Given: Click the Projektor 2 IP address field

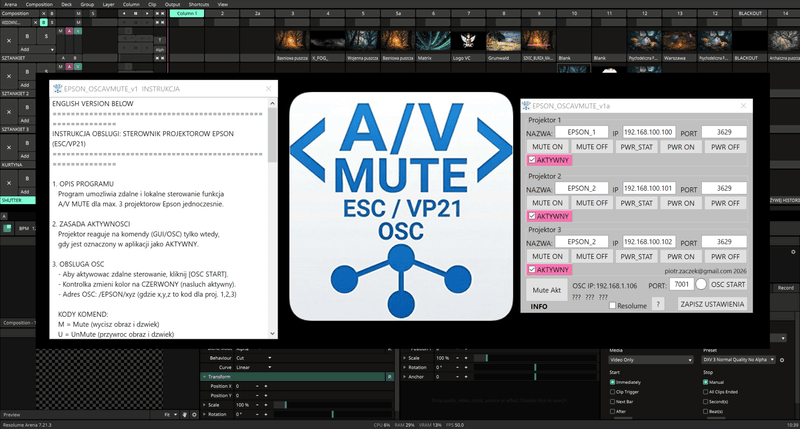Looking at the screenshot, I should 648,188.
